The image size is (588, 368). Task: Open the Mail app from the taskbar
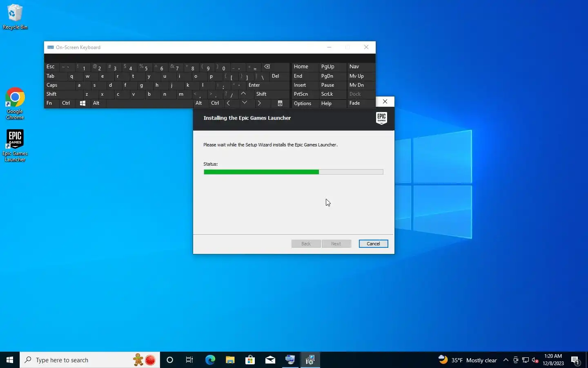270,360
